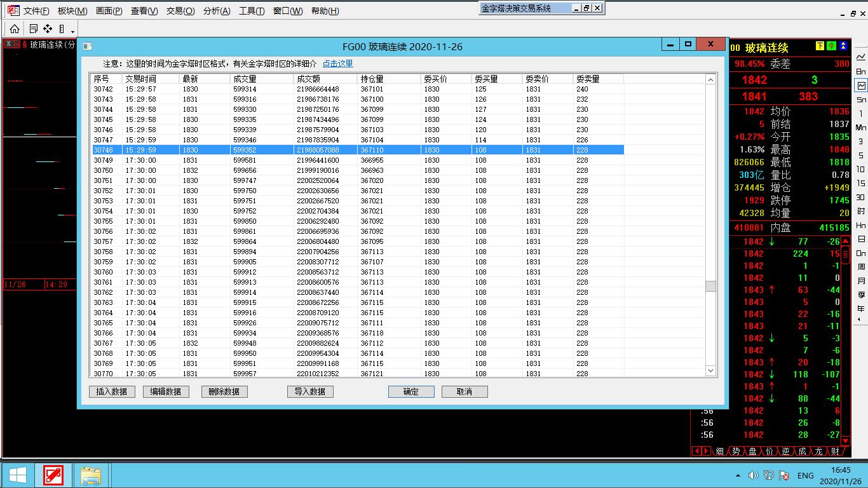Select the Mn period in side strip
The width and height of the screenshot is (868, 488).
[x=861, y=127]
